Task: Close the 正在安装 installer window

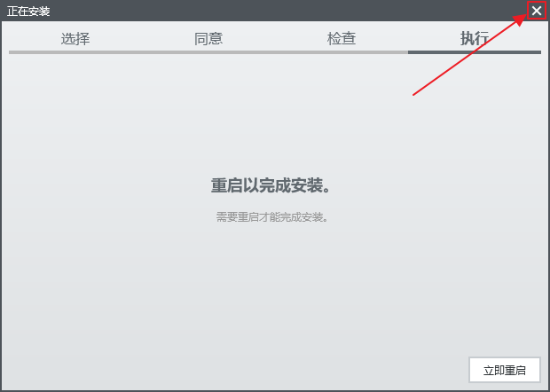Action: coord(537,11)
